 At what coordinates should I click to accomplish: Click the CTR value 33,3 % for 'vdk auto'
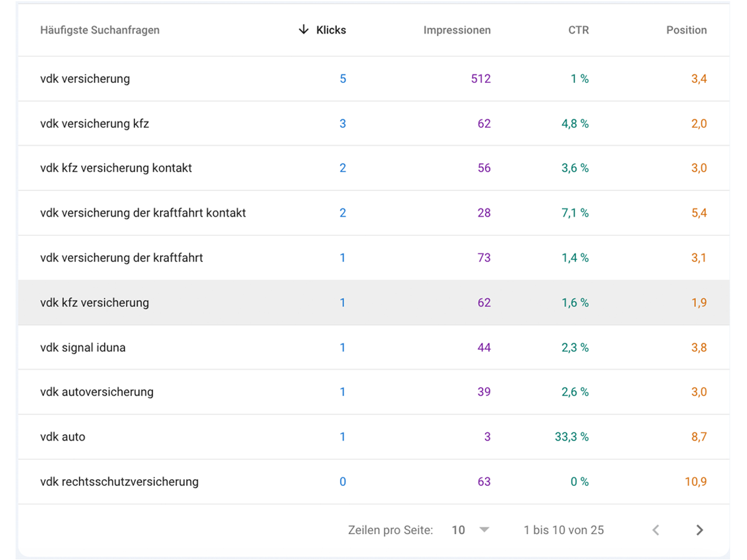coord(574,437)
